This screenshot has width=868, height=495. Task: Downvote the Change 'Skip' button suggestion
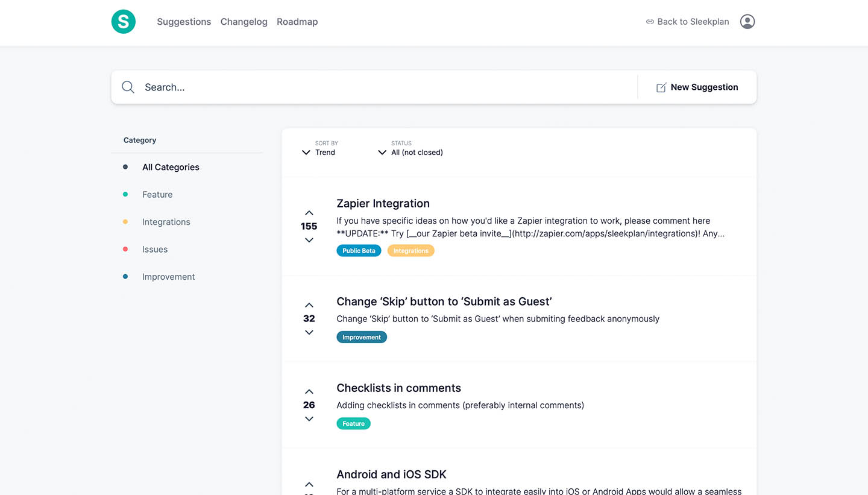pyautogui.click(x=309, y=332)
